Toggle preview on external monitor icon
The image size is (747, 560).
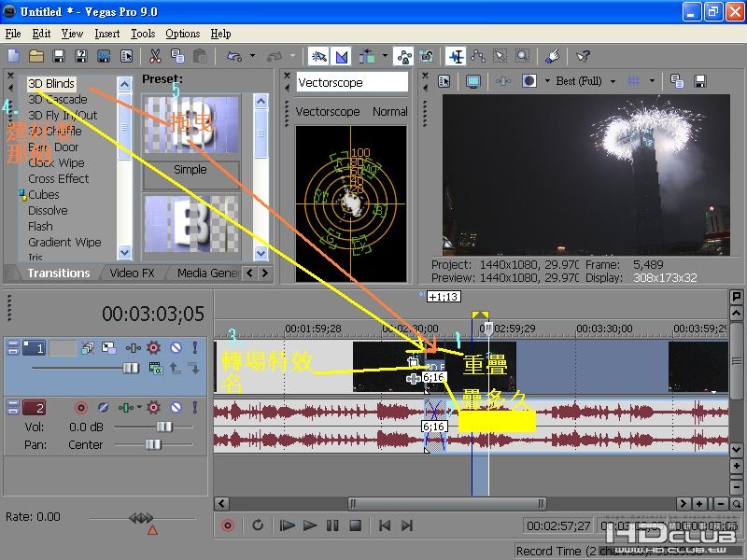473,81
